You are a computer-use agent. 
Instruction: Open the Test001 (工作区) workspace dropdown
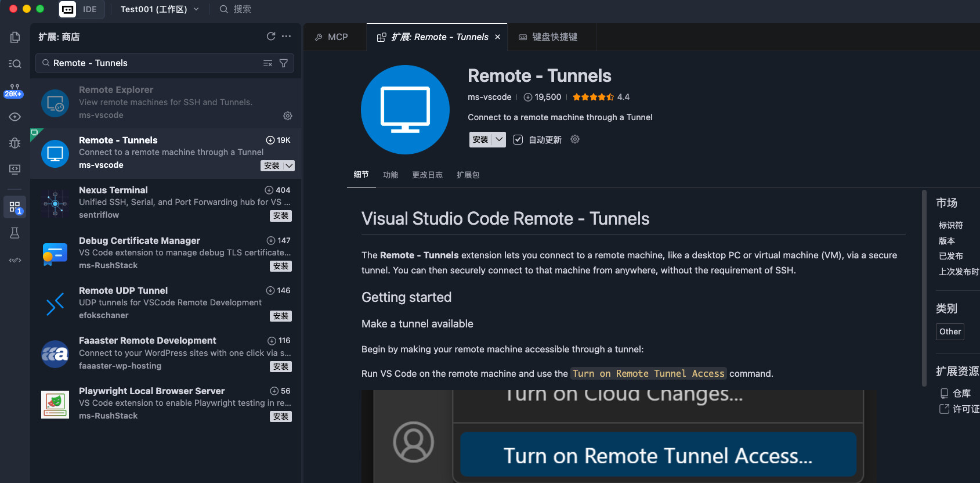[160, 9]
